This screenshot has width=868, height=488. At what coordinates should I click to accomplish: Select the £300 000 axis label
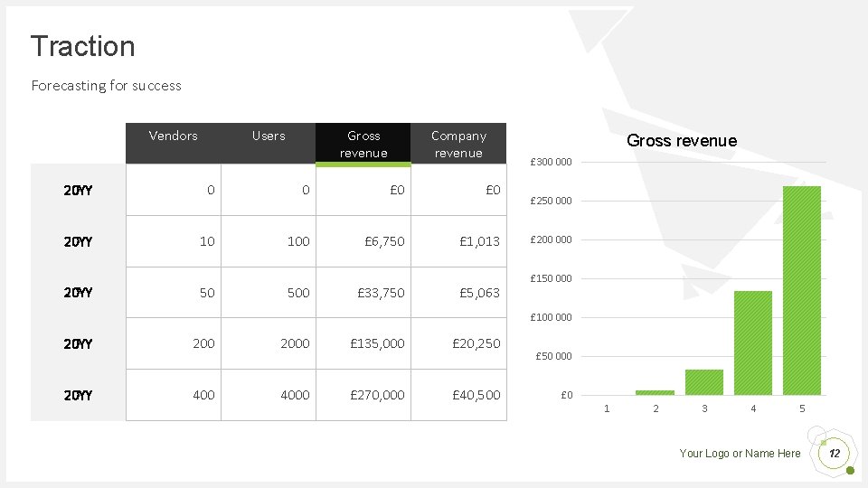click(x=551, y=163)
